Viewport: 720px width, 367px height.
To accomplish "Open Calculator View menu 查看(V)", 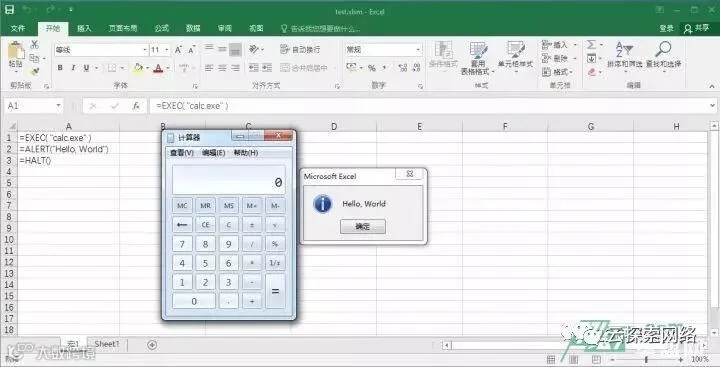I will click(182, 152).
